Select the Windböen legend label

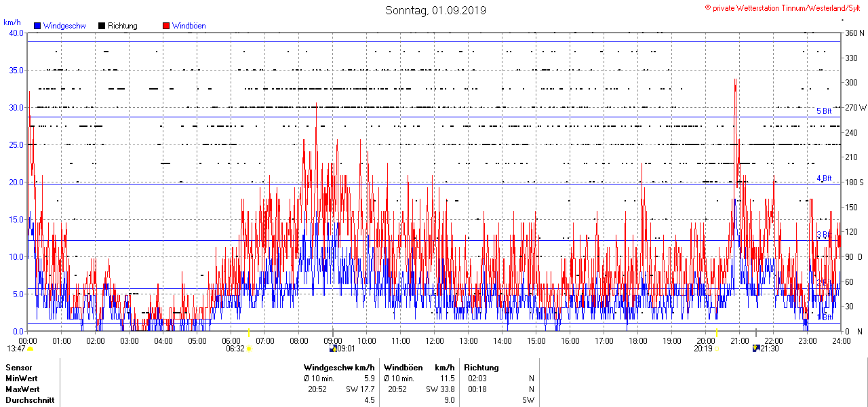click(x=189, y=26)
